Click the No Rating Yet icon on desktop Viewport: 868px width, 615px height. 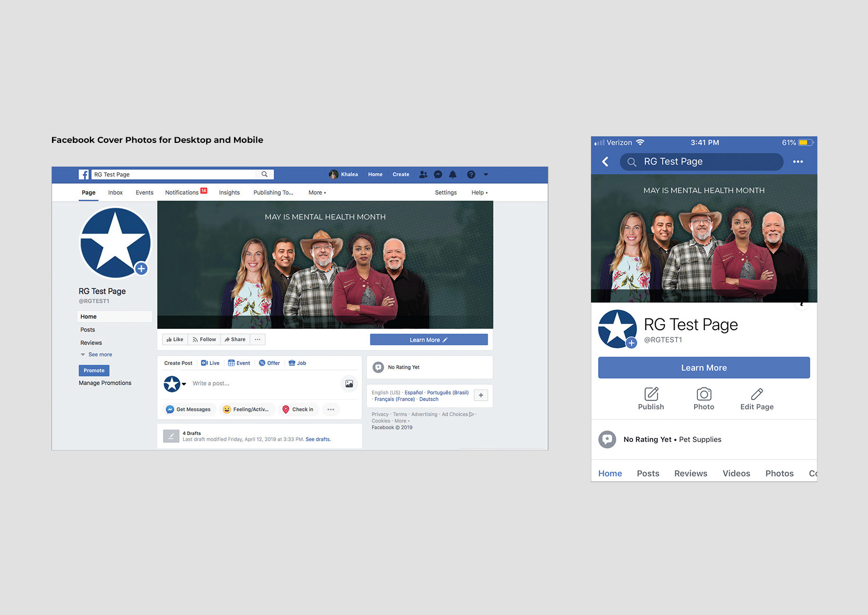(378, 367)
